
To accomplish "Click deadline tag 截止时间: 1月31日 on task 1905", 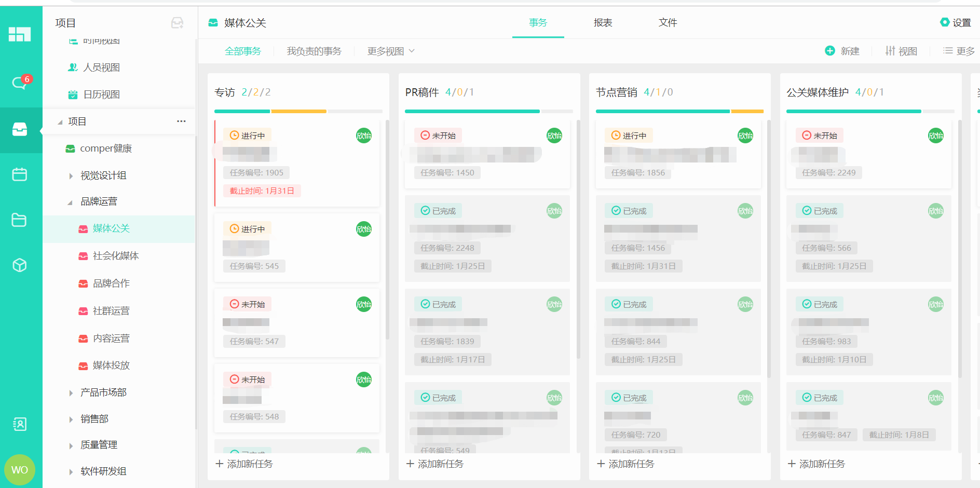I will tap(262, 191).
